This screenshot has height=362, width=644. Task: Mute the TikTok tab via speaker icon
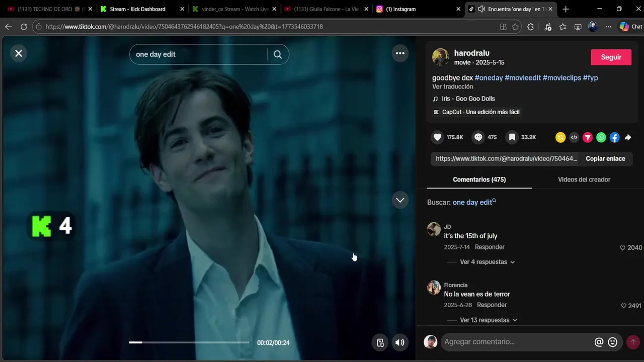pos(481,9)
